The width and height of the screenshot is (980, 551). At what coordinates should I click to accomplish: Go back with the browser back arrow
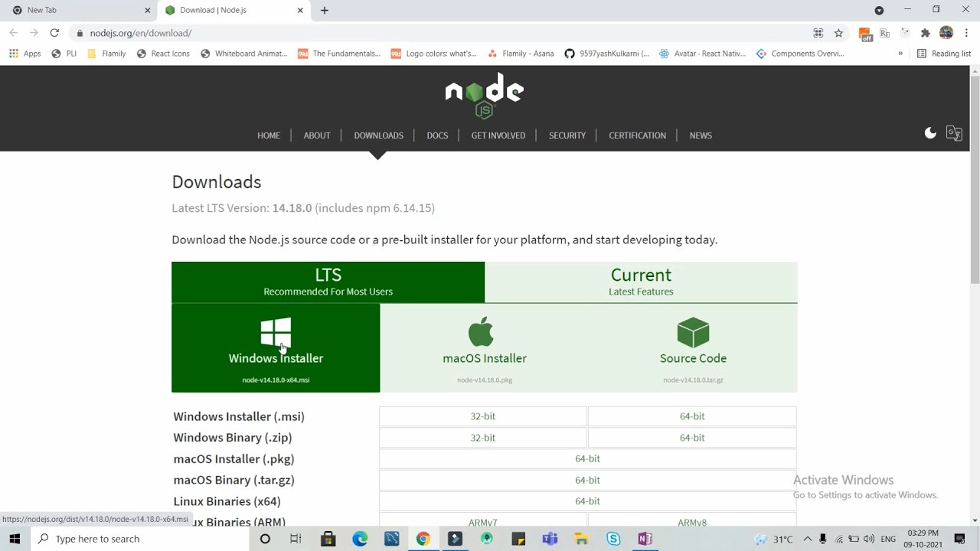click(x=13, y=33)
